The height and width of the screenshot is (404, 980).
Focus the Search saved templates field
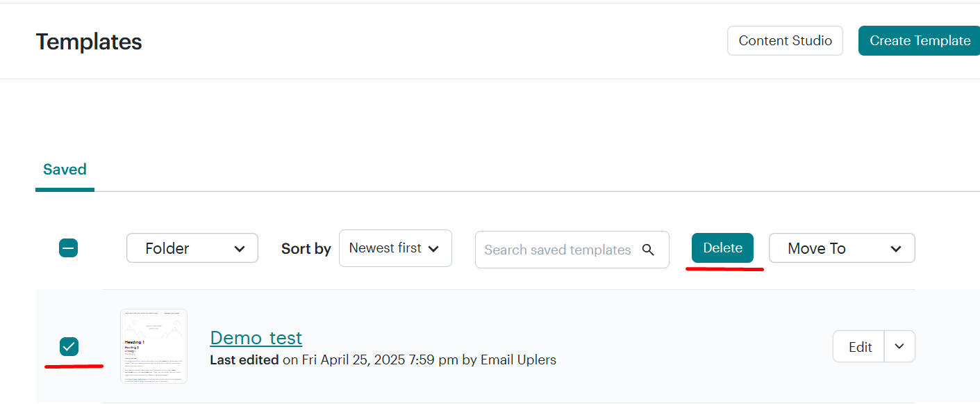point(572,250)
